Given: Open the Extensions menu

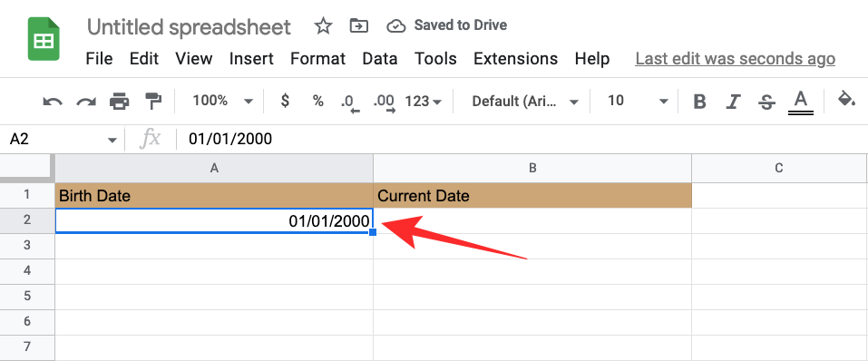Looking at the screenshot, I should pos(516,59).
